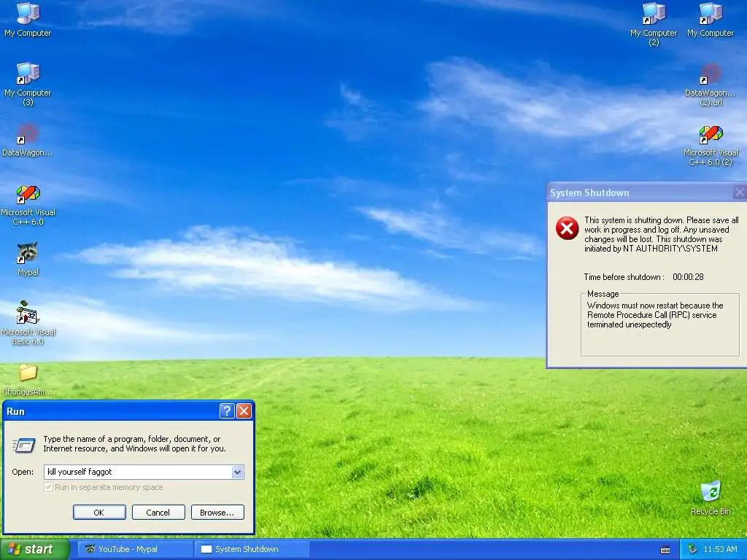Click the 11:53 AM taskbar clock
Viewport: 747px width, 560px height.
[x=720, y=549]
